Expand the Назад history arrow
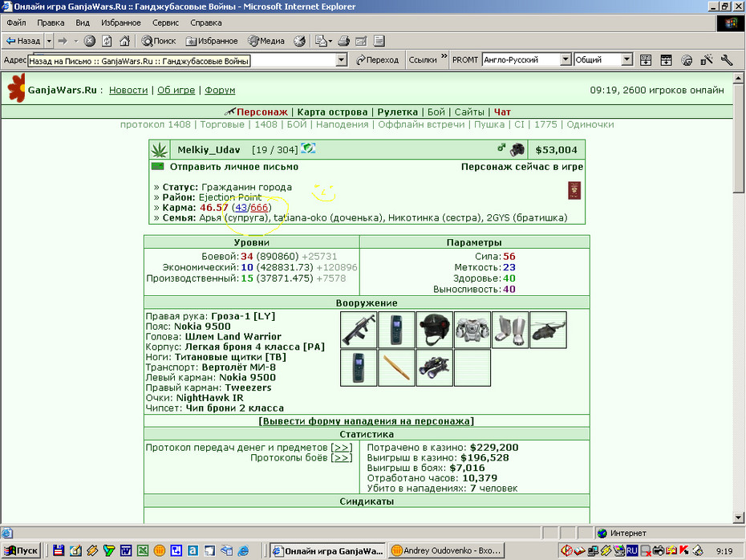This screenshot has height=560, width=746. coord(49,41)
